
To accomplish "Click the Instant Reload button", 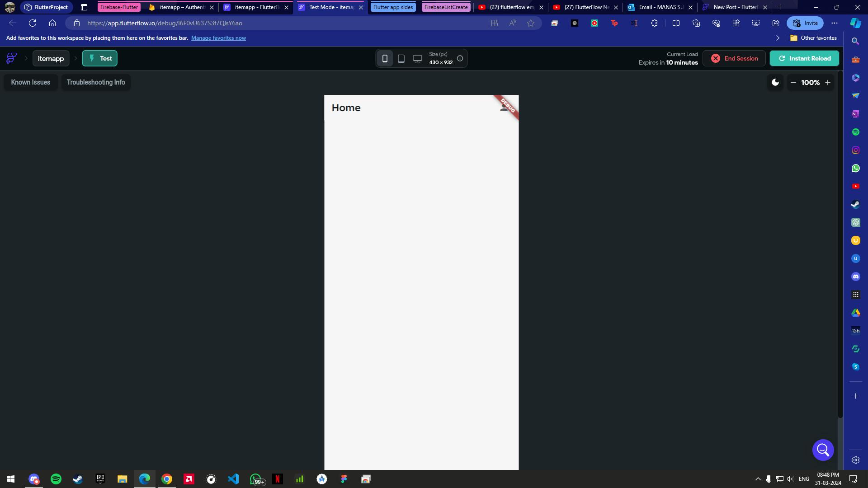I will coord(804,58).
